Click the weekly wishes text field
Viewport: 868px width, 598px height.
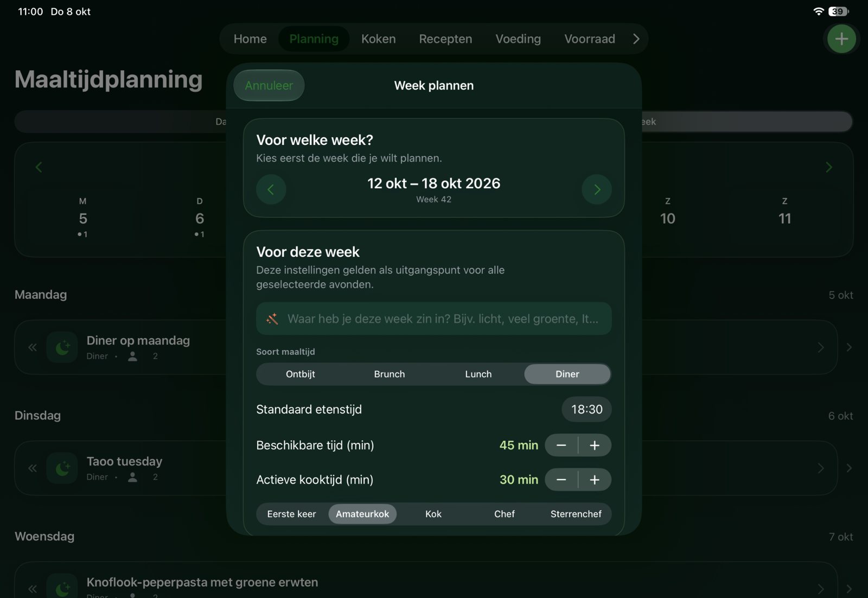(434, 319)
